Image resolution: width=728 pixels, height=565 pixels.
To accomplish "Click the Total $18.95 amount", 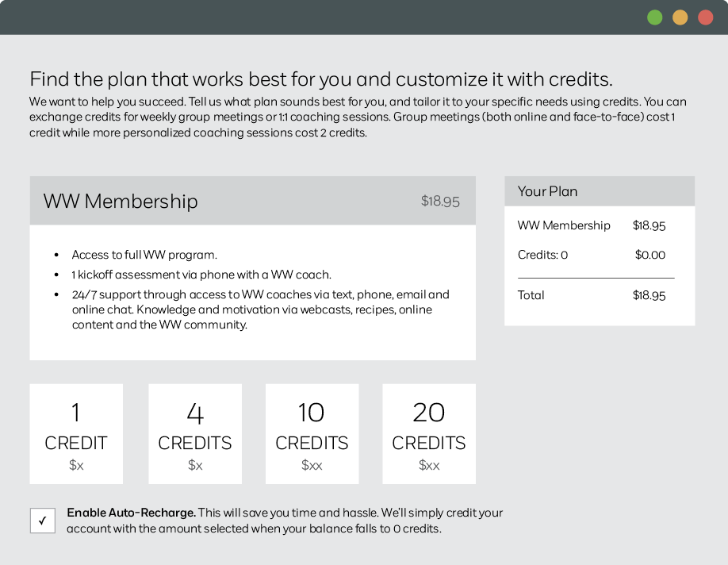I will tap(649, 295).
